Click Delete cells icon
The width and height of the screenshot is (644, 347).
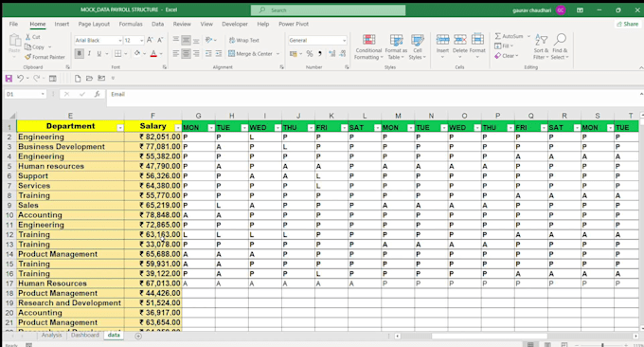(460, 40)
